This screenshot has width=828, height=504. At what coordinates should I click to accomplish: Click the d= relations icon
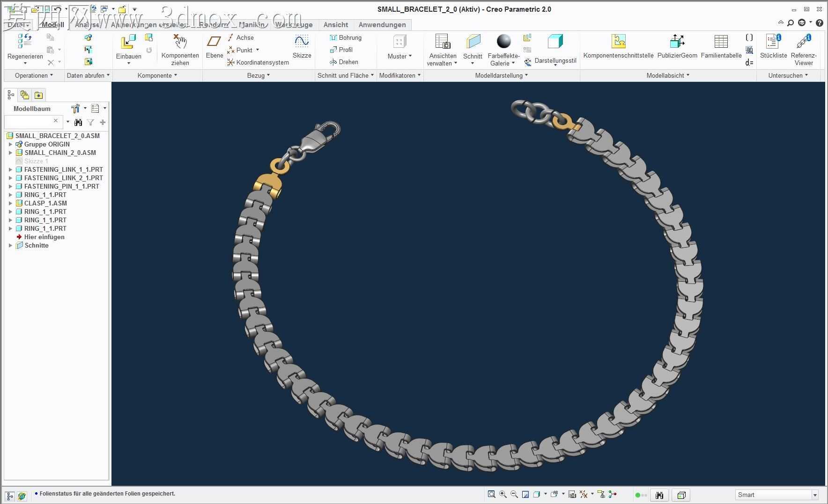(749, 62)
